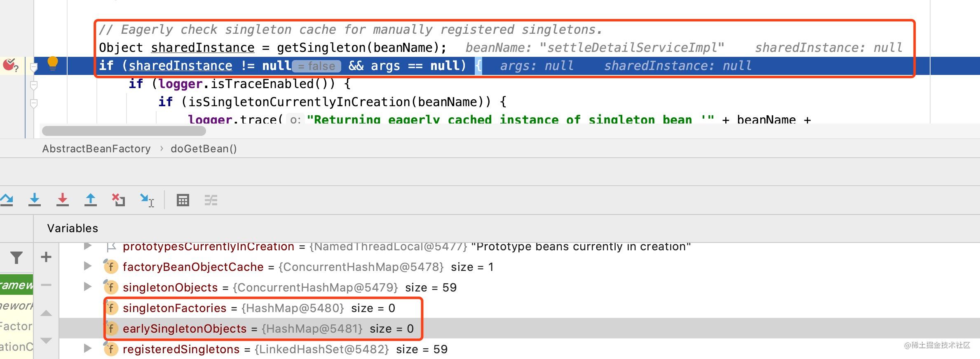
Task: Click the Drop Frame icon
Action: coord(118,200)
